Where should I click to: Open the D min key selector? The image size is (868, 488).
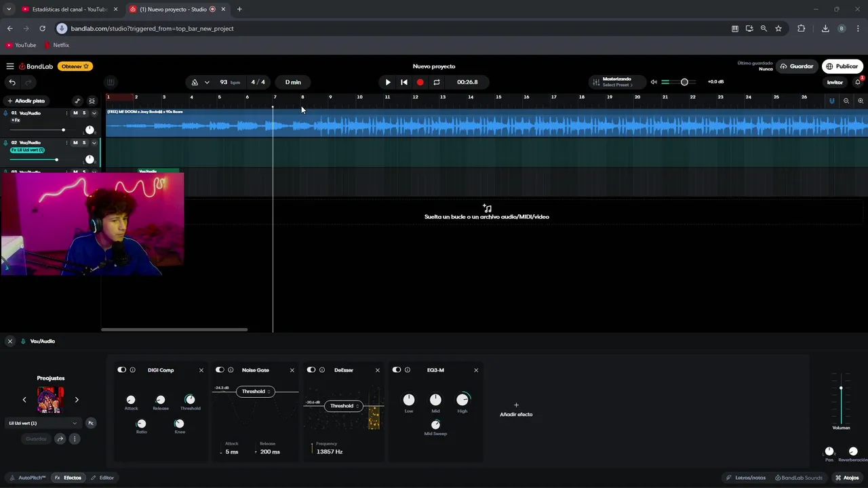(x=293, y=82)
